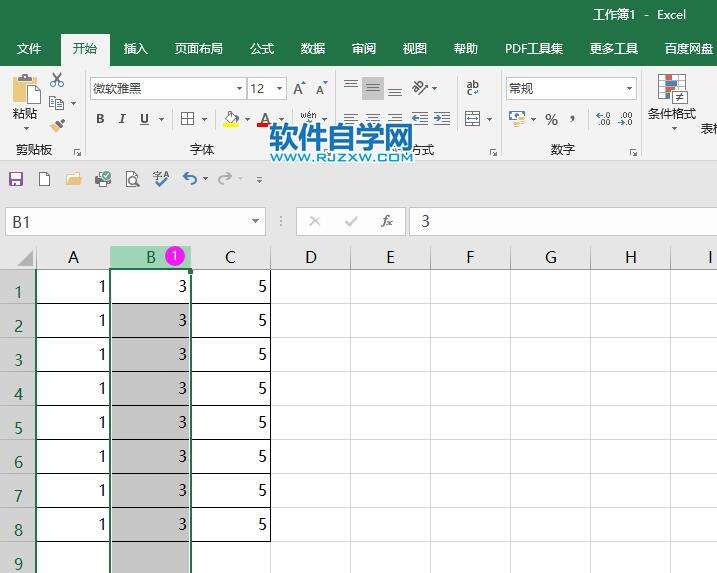Apply comma style format
The width and height of the screenshot is (717, 573).
[572, 119]
